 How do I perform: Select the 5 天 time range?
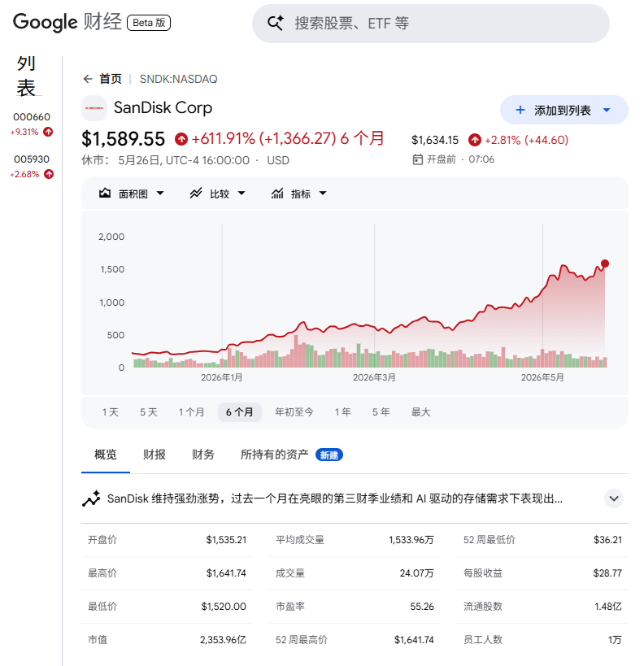(x=149, y=412)
